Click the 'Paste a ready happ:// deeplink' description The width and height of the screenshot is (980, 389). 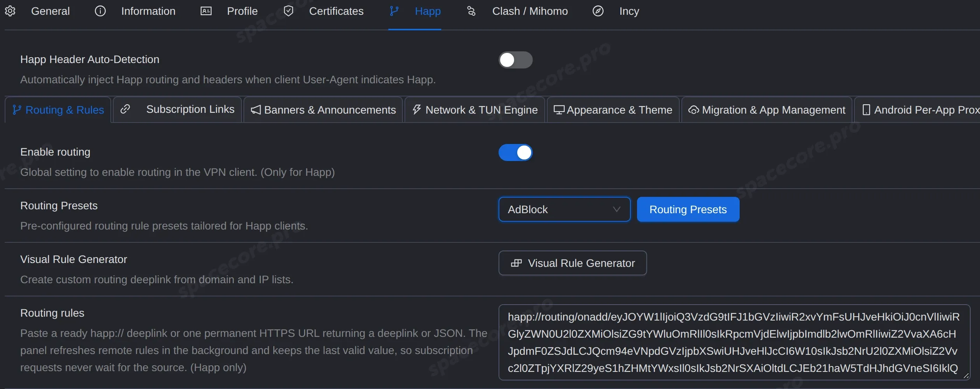[254, 350]
